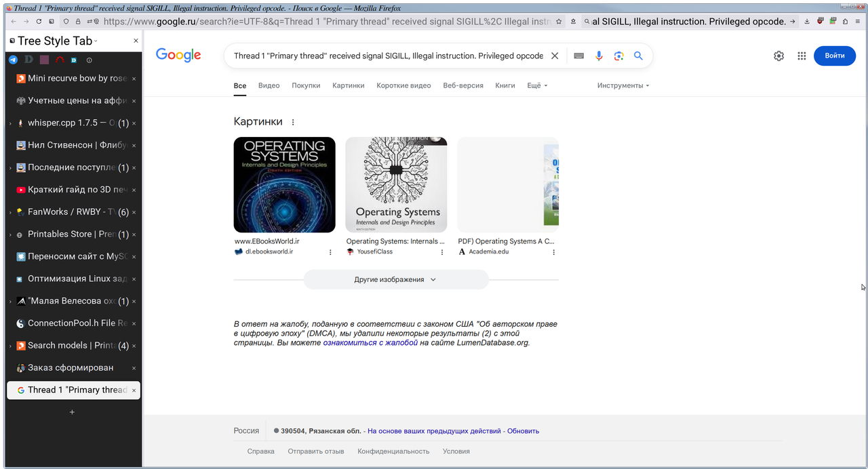This screenshot has width=868, height=469.
Task: Open the pinned purple square tab
Action: 44,60
